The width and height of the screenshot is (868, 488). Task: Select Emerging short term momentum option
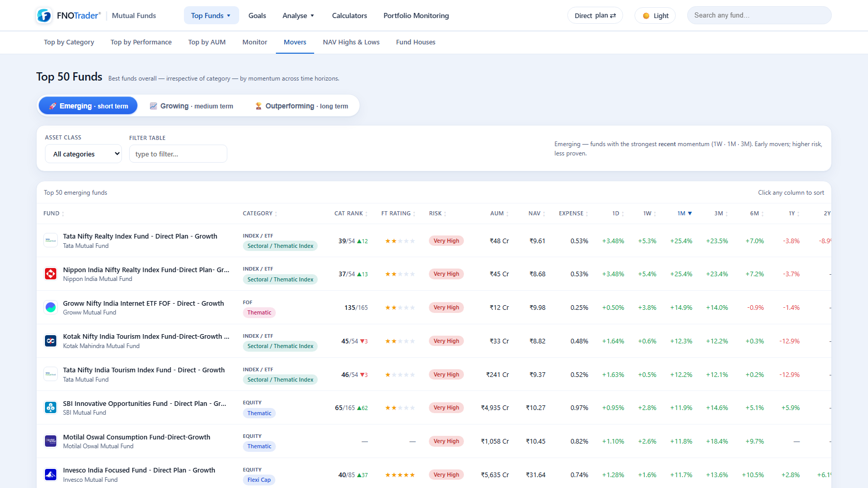88,106
